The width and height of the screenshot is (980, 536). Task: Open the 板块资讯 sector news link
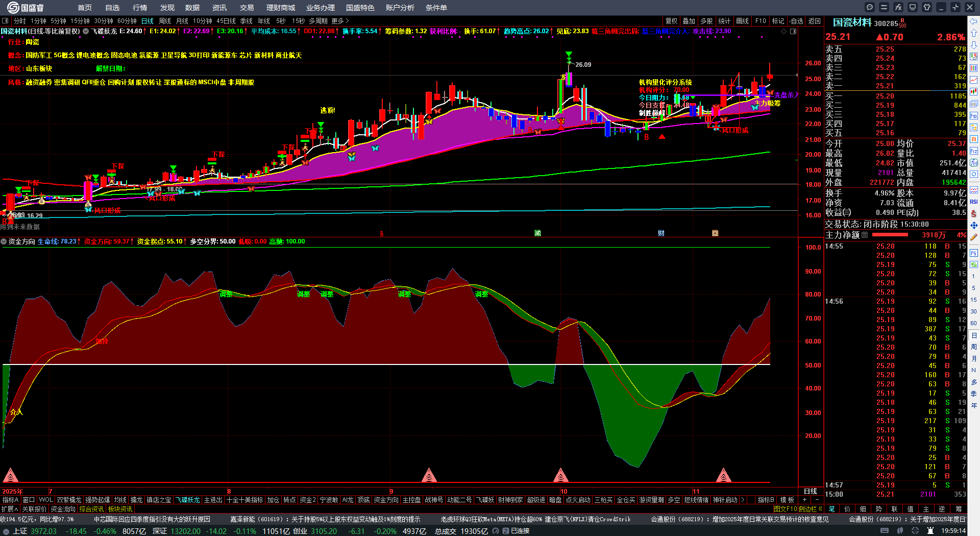[120, 509]
